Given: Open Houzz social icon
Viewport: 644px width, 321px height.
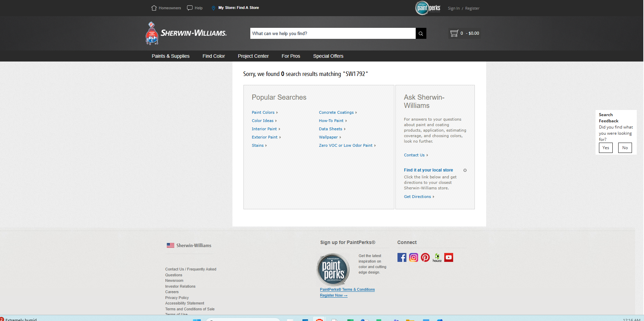Looking at the screenshot, I should 437,257.
